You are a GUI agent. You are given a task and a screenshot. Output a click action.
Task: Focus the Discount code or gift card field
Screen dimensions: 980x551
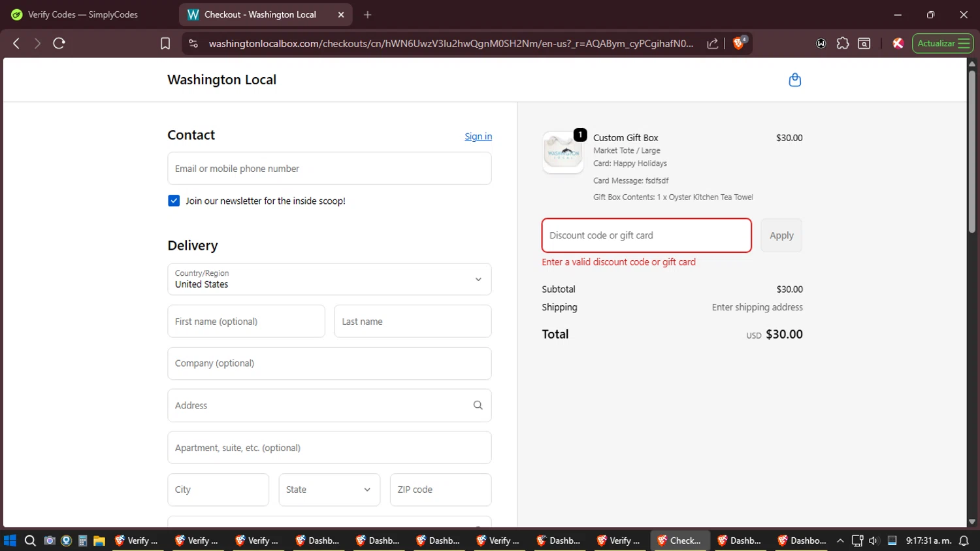647,235
